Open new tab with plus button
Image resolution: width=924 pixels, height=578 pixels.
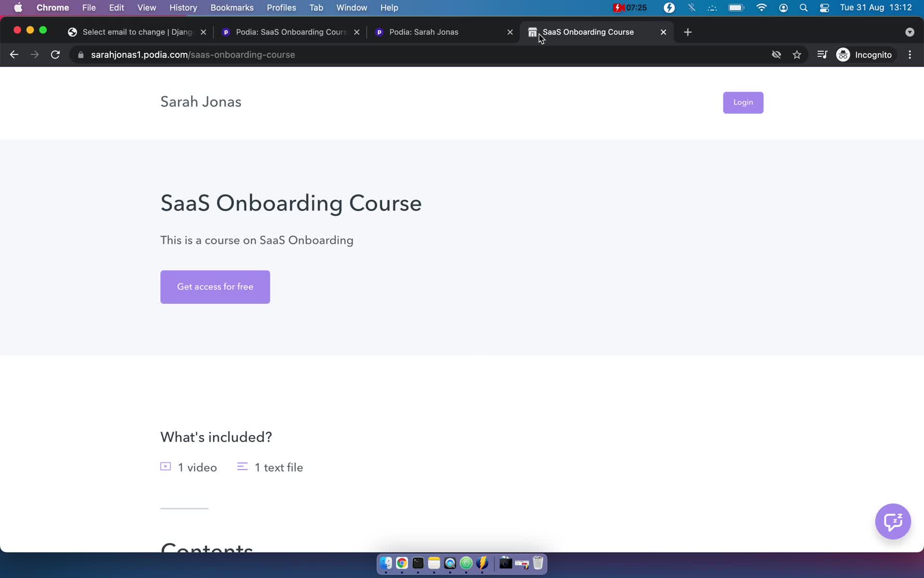tap(688, 32)
